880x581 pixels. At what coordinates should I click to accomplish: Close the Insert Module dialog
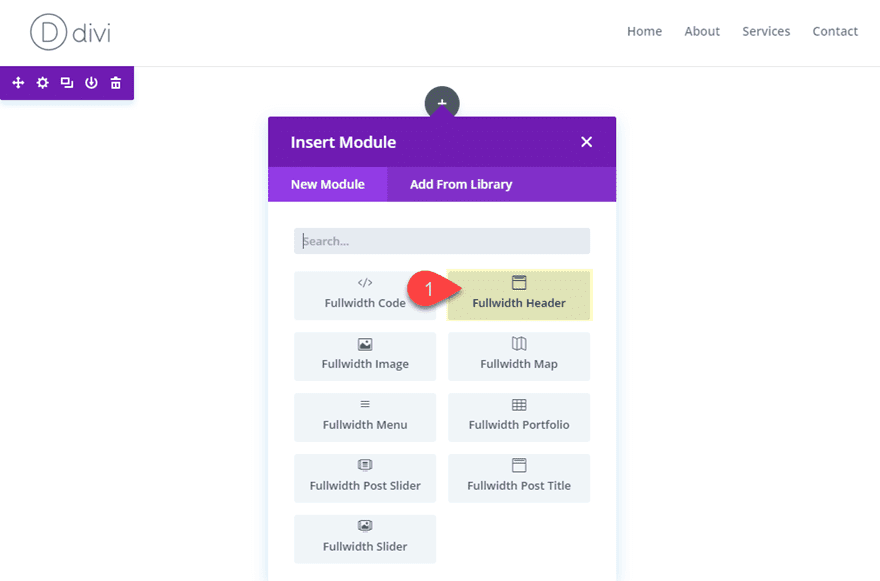(586, 142)
